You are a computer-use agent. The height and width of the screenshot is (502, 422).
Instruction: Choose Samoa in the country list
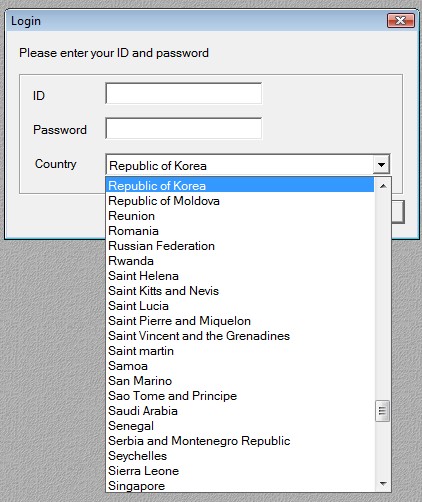pyautogui.click(x=240, y=366)
